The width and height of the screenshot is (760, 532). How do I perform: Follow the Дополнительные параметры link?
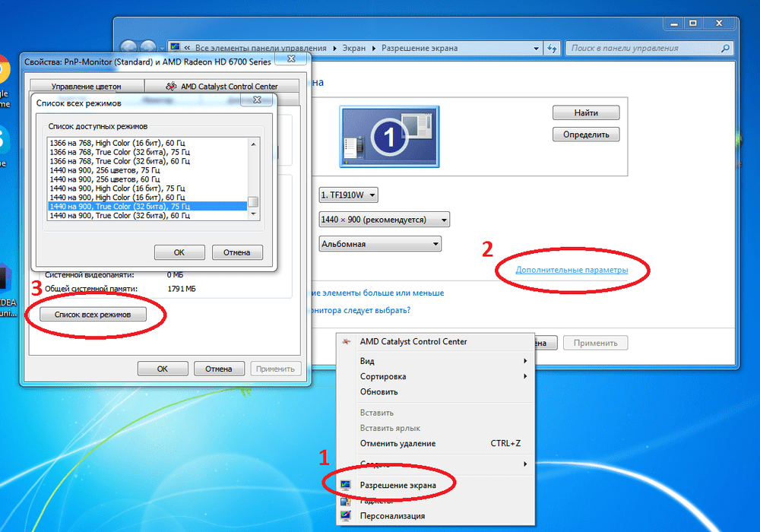click(x=572, y=271)
